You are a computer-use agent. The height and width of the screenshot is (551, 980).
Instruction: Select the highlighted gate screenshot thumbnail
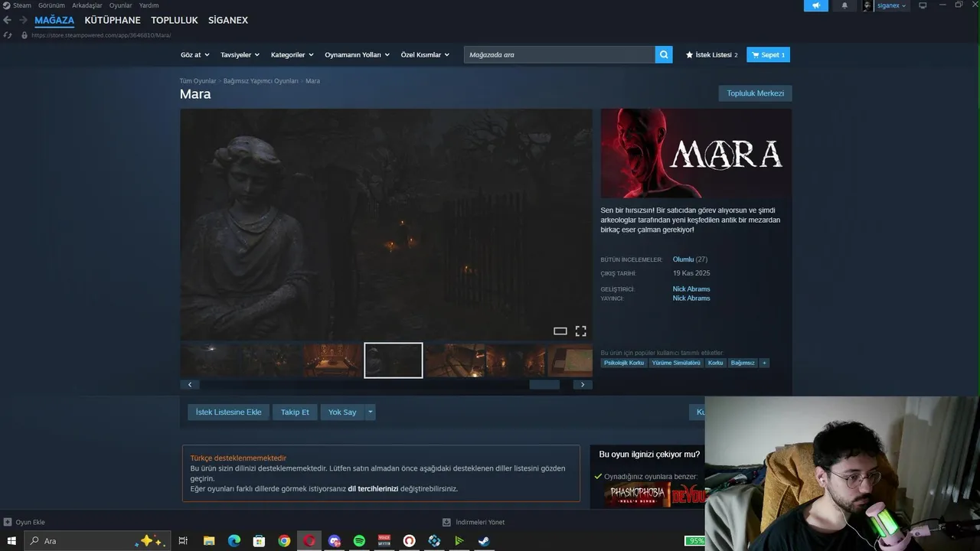(x=394, y=360)
